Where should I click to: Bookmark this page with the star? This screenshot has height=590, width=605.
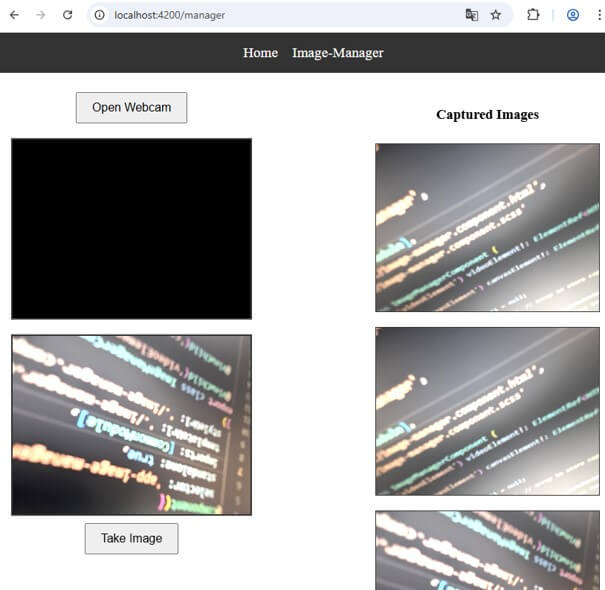[496, 15]
